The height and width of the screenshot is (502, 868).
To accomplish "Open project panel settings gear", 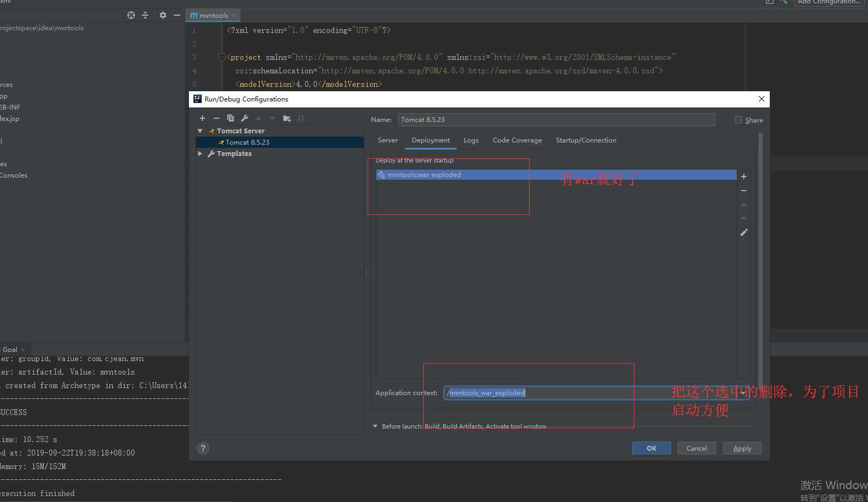I will tap(163, 15).
